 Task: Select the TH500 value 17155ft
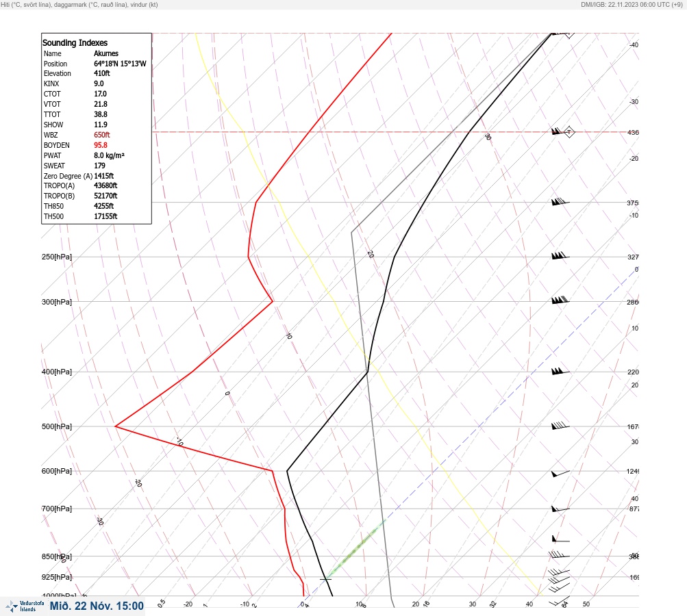(105, 216)
